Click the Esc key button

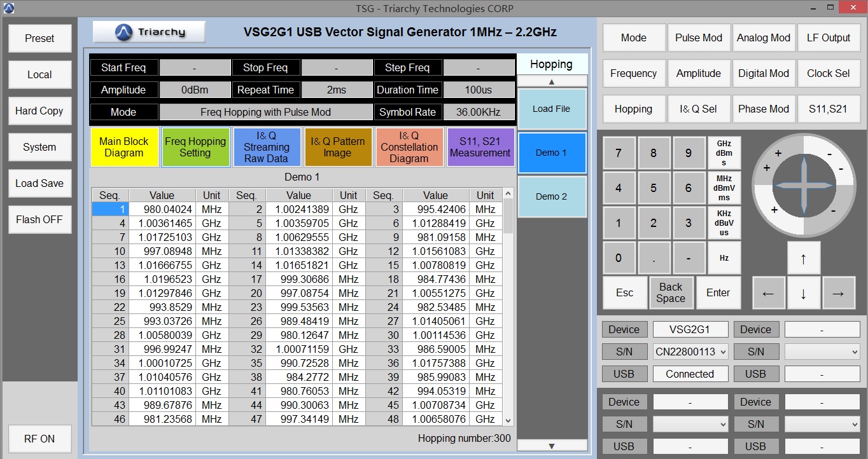point(625,293)
